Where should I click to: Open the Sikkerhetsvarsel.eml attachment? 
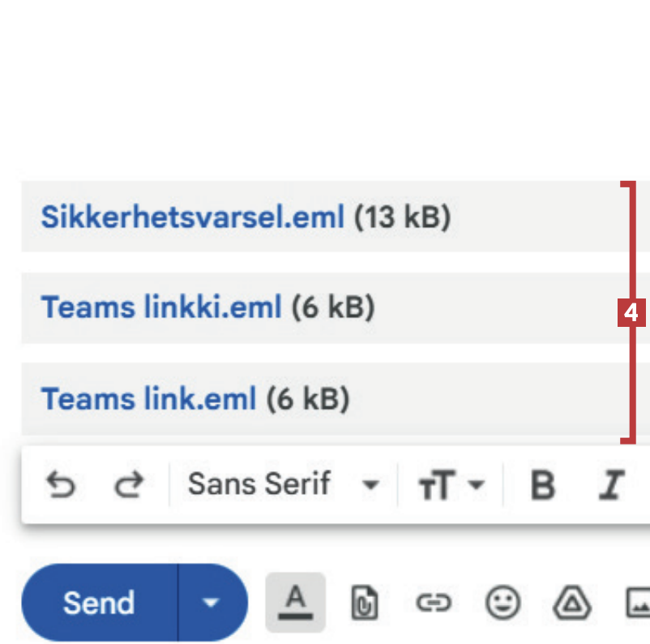193,217
